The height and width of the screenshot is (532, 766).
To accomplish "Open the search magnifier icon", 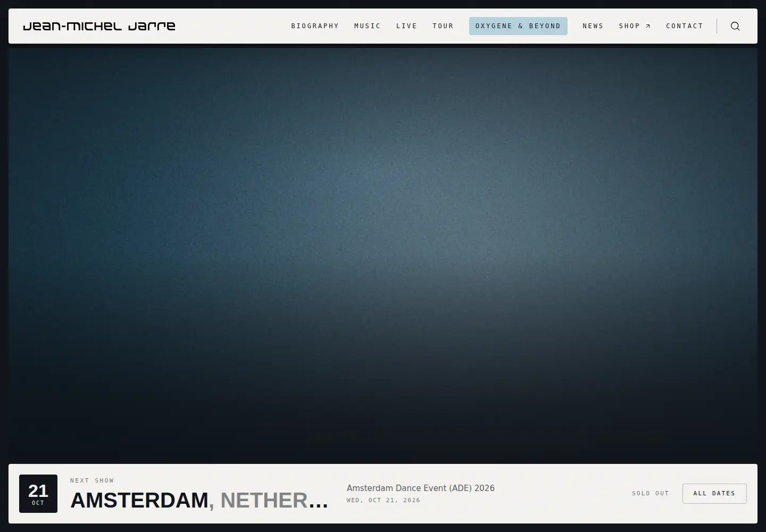I will tap(735, 26).
